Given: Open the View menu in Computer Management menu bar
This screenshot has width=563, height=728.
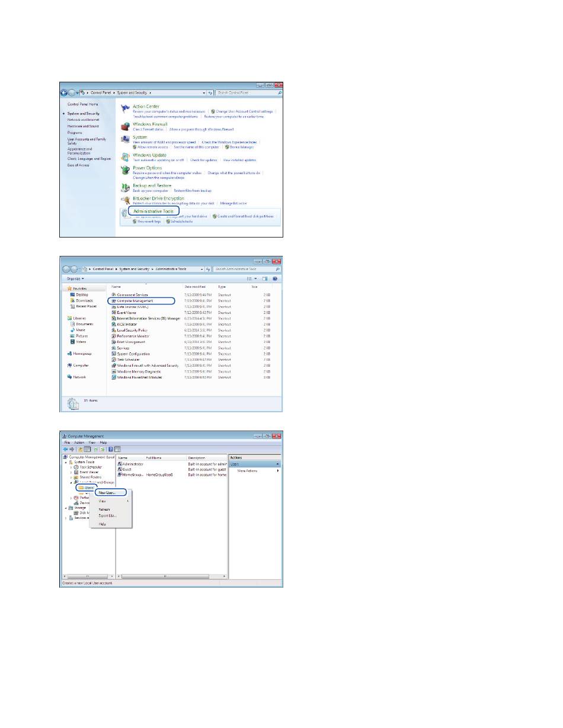Looking at the screenshot, I should point(92,442).
